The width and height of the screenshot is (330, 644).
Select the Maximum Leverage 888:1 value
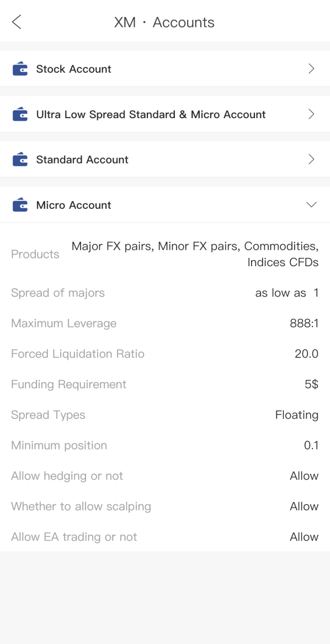pyautogui.click(x=304, y=324)
